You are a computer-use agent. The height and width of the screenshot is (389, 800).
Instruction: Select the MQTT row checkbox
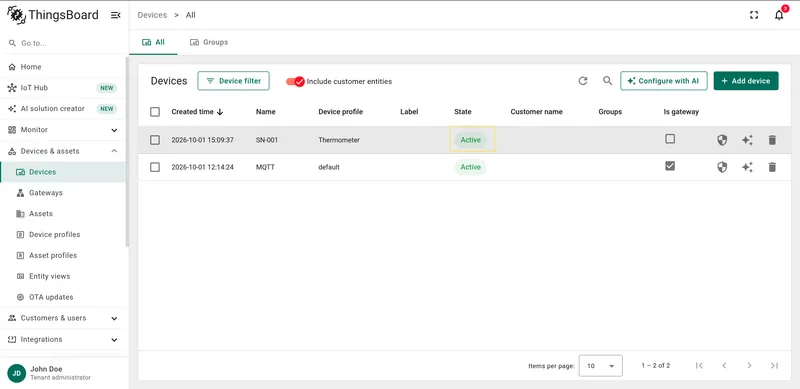coord(155,167)
